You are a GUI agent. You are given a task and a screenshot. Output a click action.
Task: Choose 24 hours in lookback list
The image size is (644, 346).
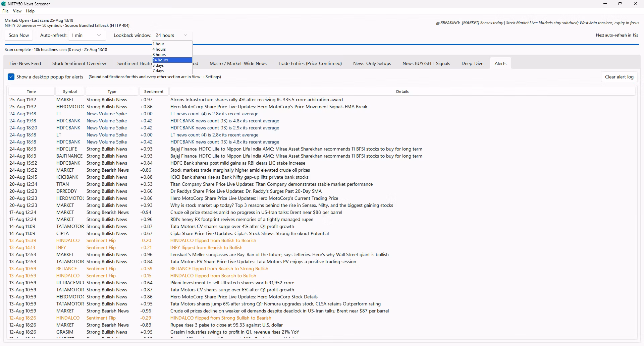tap(172, 60)
